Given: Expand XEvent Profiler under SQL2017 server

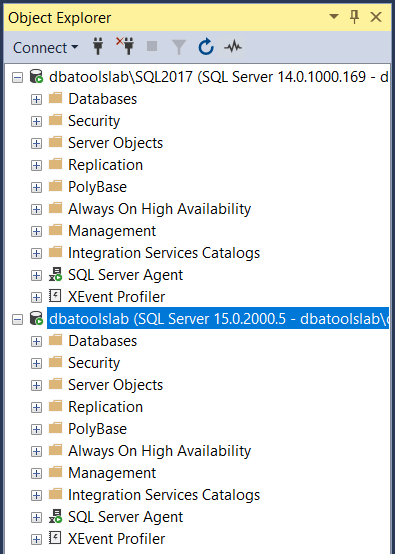Looking at the screenshot, I should (36, 297).
